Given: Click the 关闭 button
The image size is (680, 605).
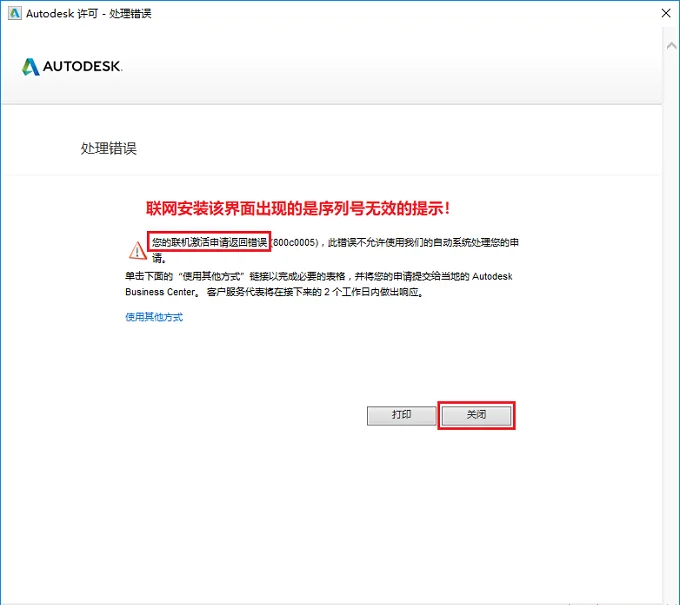Looking at the screenshot, I should click(476, 415).
